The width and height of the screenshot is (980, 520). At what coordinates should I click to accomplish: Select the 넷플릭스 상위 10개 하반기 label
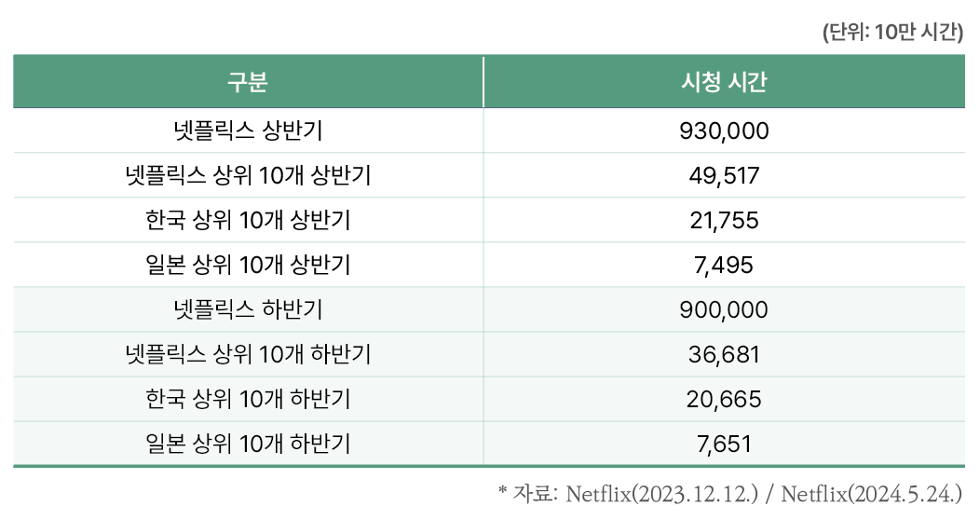point(248,354)
